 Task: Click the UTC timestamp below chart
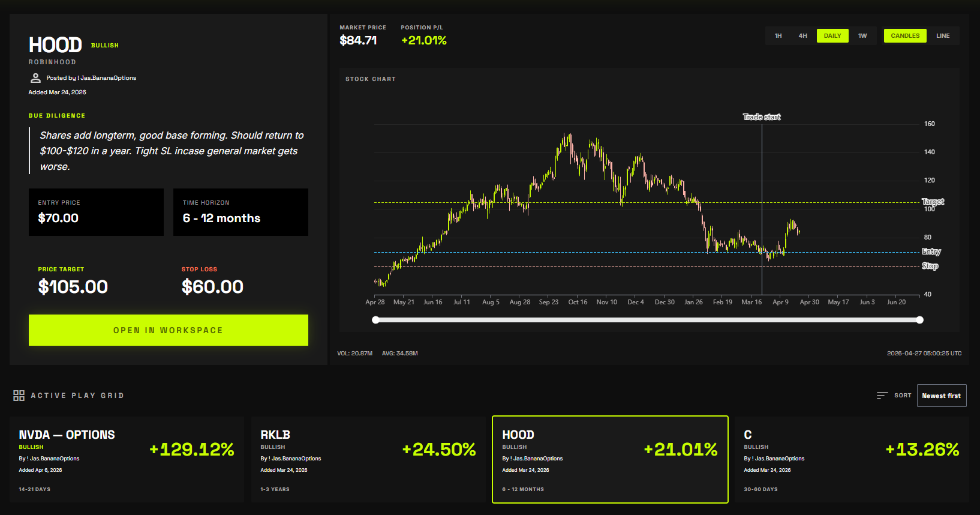click(x=924, y=354)
